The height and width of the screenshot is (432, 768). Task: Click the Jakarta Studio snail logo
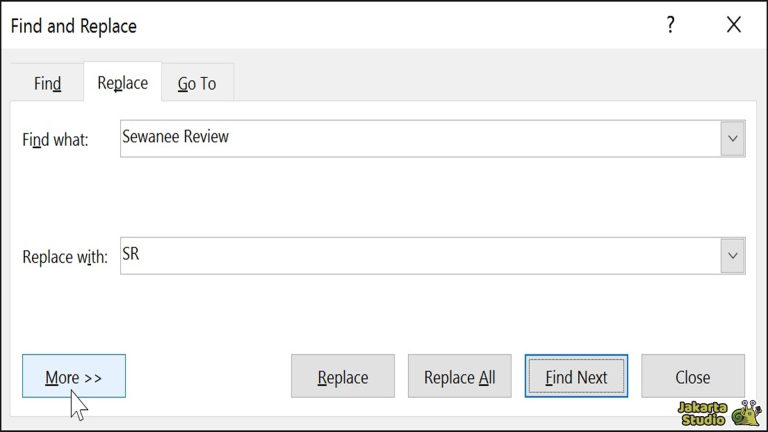pos(746,412)
